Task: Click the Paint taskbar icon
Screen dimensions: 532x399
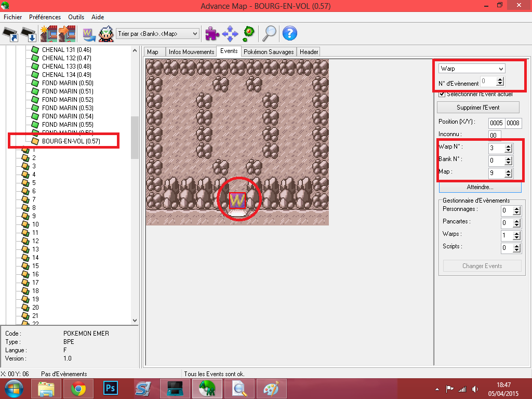Action: click(x=271, y=389)
